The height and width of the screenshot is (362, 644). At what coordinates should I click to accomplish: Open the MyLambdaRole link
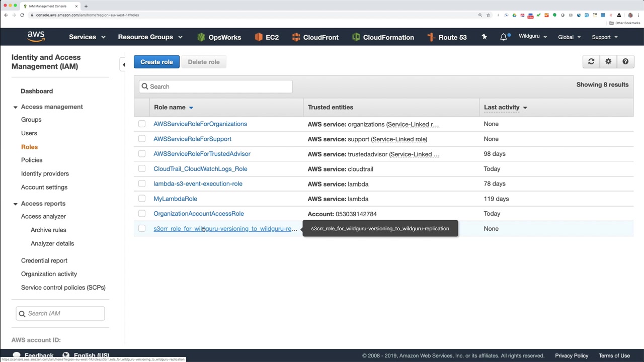[x=175, y=199]
